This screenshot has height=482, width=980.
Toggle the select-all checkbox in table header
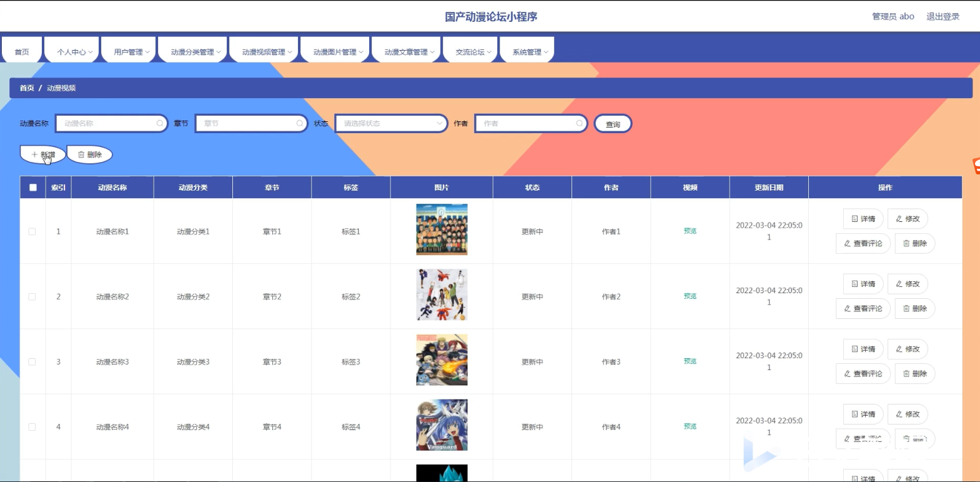[33, 188]
